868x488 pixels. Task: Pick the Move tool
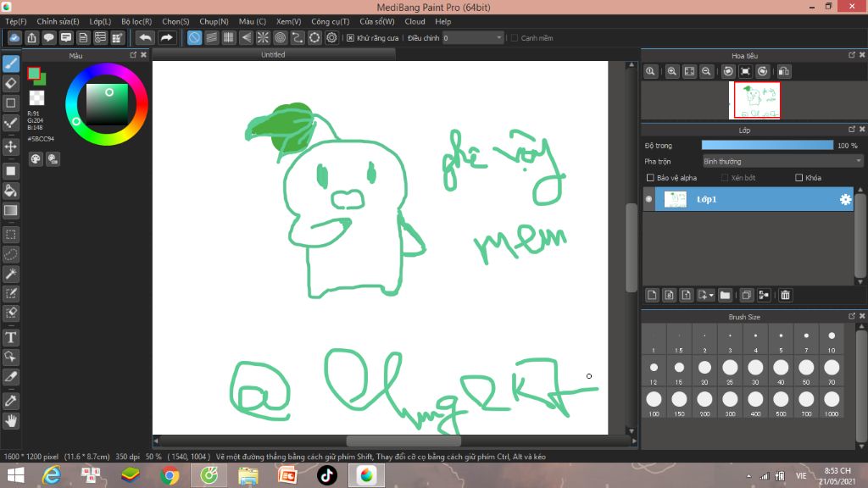coord(11,147)
